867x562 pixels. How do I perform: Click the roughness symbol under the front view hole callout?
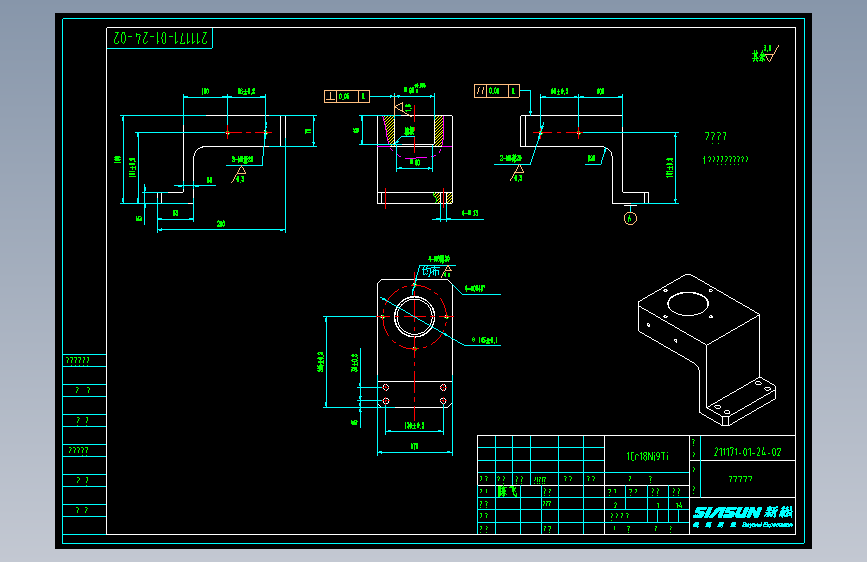239,175
